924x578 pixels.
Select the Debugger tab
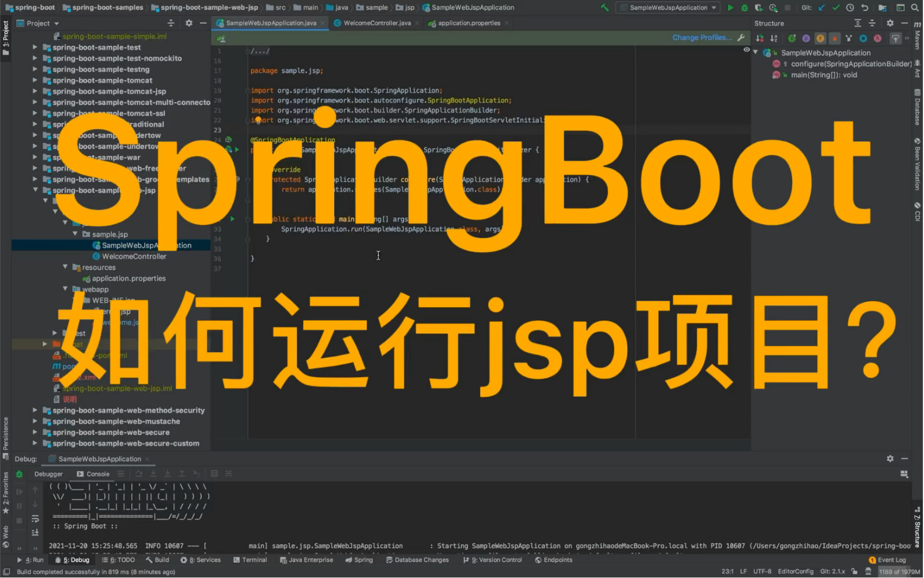pyautogui.click(x=48, y=474)
